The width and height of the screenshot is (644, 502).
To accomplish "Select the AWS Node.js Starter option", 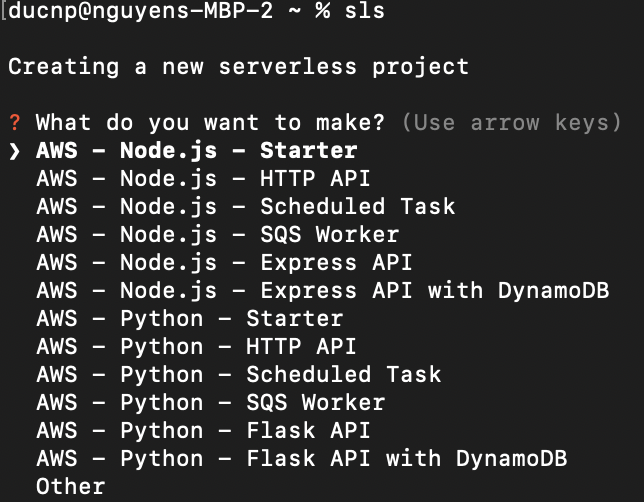I will pos(196,151).
